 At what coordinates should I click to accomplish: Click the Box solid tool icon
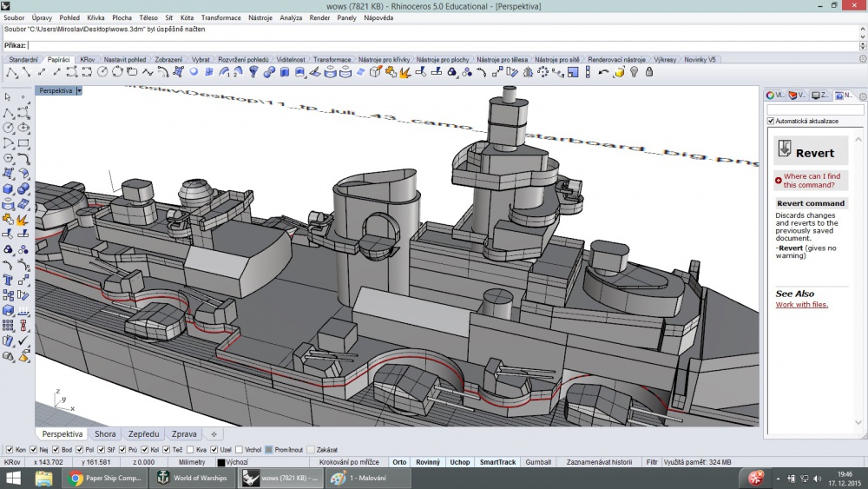click(9, 188)
